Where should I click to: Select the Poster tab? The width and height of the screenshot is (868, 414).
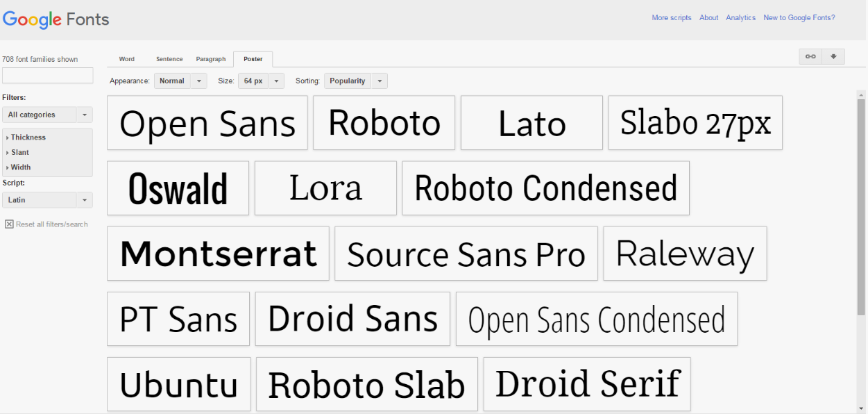(x=253, y=59)
